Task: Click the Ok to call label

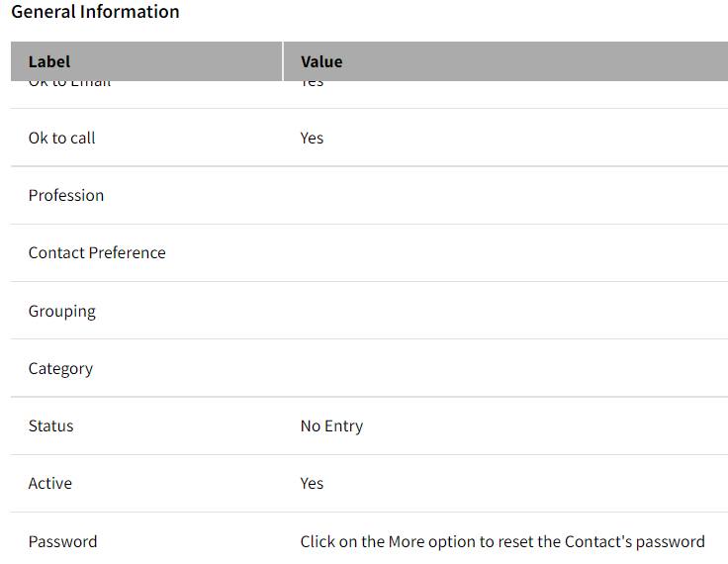Action: click(x=61, y=138)
